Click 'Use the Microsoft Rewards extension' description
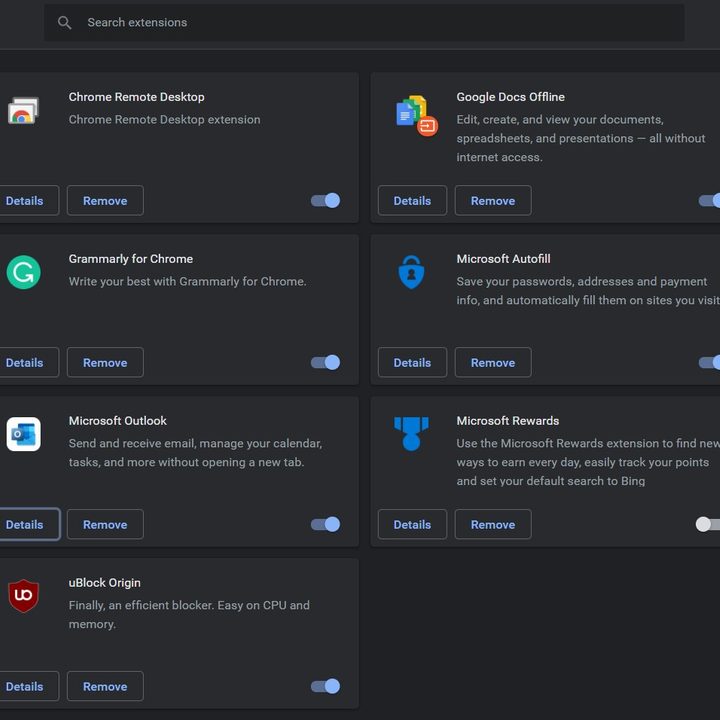720x720 pixels. (x=588, y=462)
